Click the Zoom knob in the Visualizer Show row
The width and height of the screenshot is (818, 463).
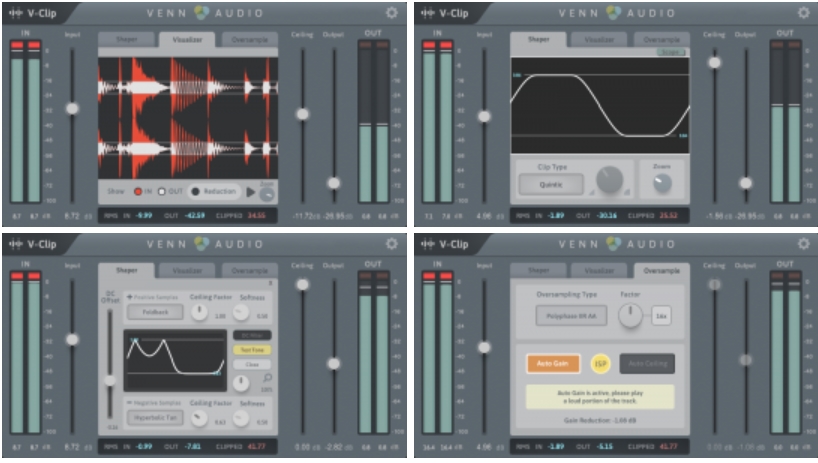(x=267, y=195)
